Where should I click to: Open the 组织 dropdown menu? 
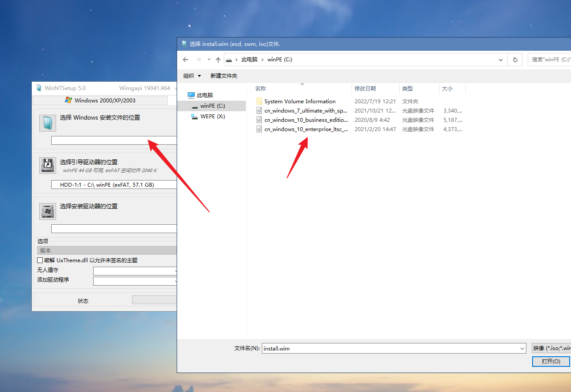192,76
